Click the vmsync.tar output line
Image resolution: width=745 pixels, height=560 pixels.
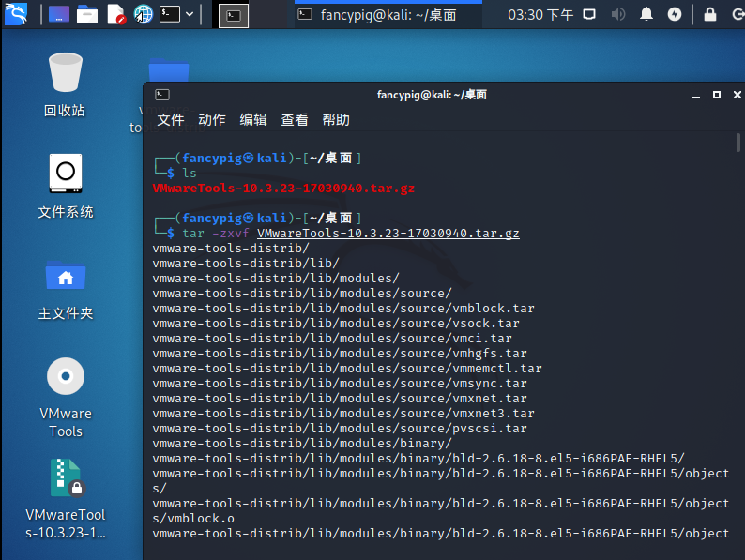[x=340, y=384]
